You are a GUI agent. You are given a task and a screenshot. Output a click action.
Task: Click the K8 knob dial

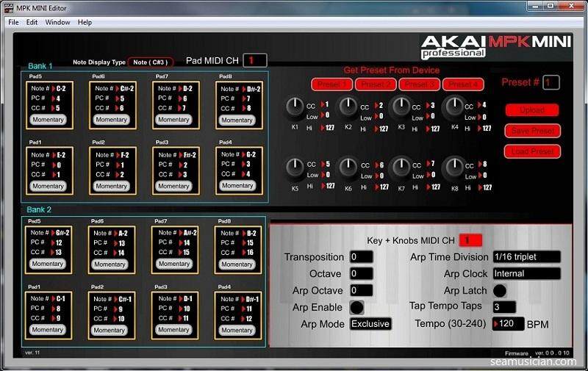click(454, 168)
